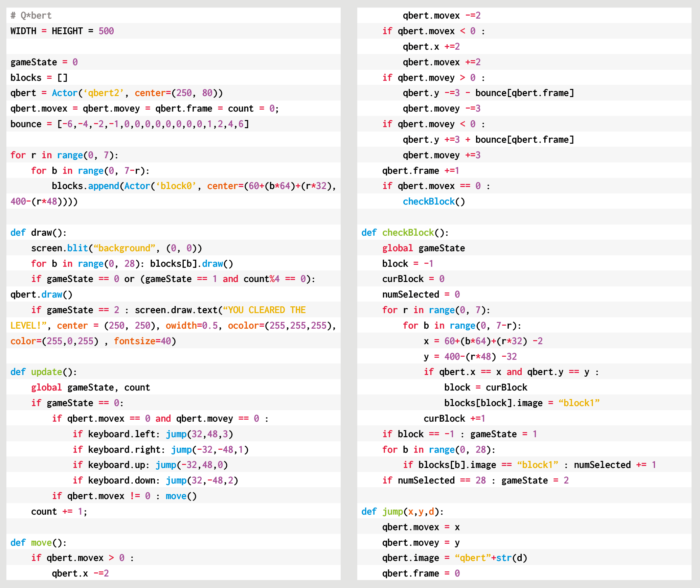Click the 'count += 1;' line

59,512
